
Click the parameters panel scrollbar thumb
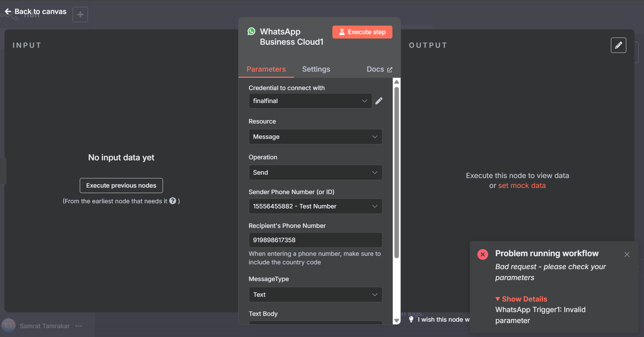(396, 173)
